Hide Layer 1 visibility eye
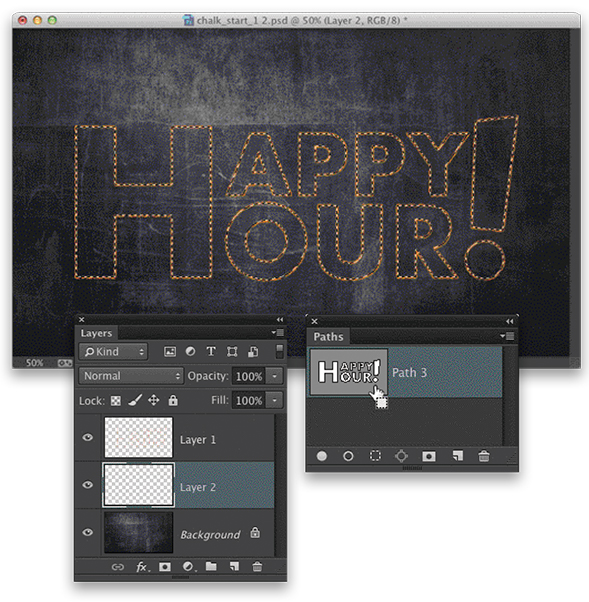The image size is (589, 602). pos(88,438)
